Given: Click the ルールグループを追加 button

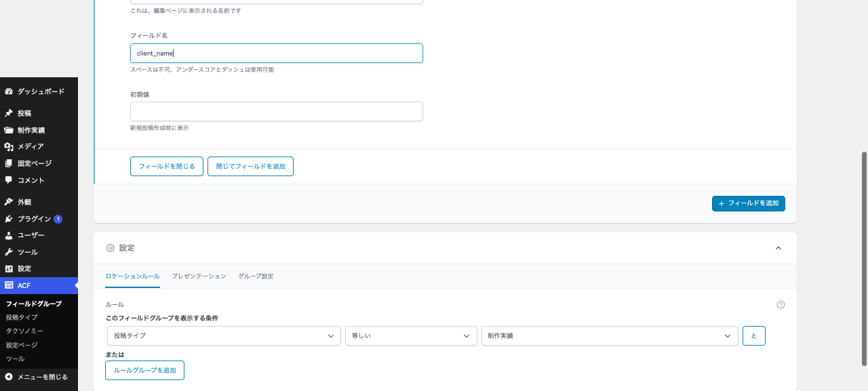Looking at the screenshot, I should pyautogui.click(x=144, y=370).
